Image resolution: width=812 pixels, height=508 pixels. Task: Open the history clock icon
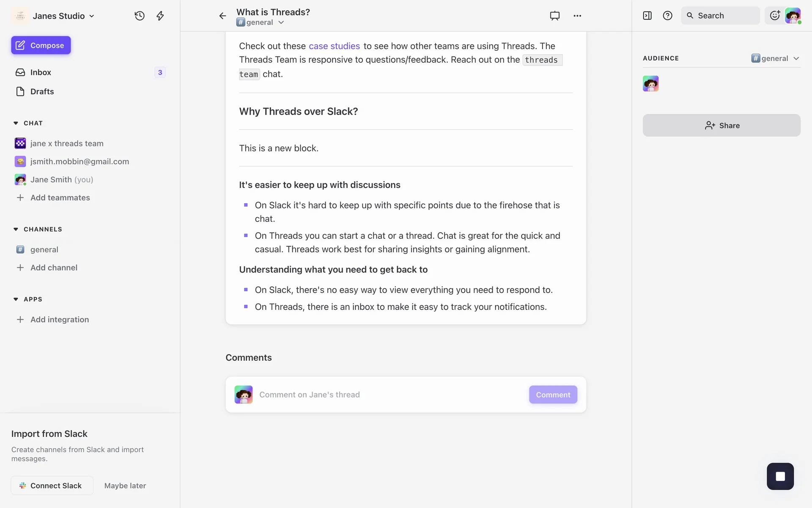coord(140,16)
